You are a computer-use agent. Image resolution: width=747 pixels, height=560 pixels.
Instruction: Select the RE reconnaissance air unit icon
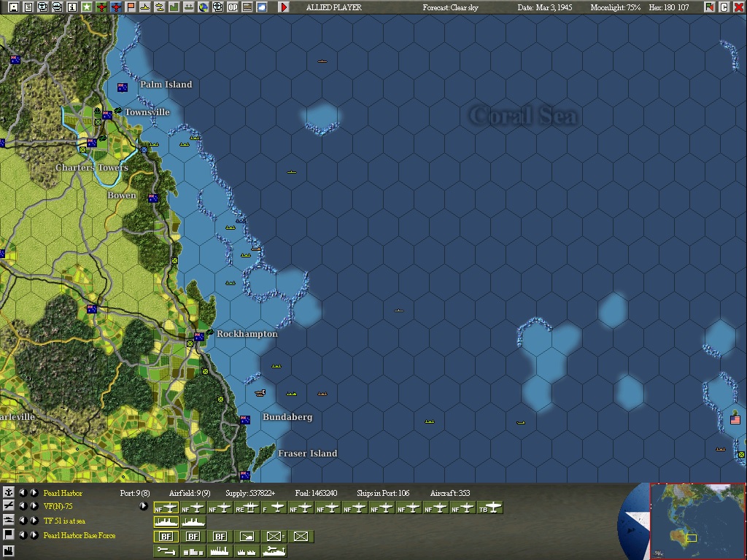click(247, 508)
